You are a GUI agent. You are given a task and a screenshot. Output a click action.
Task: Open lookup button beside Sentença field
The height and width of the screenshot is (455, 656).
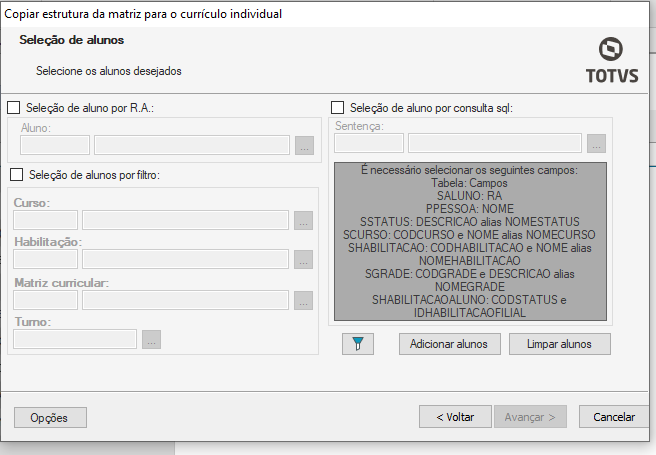(596, 143)
